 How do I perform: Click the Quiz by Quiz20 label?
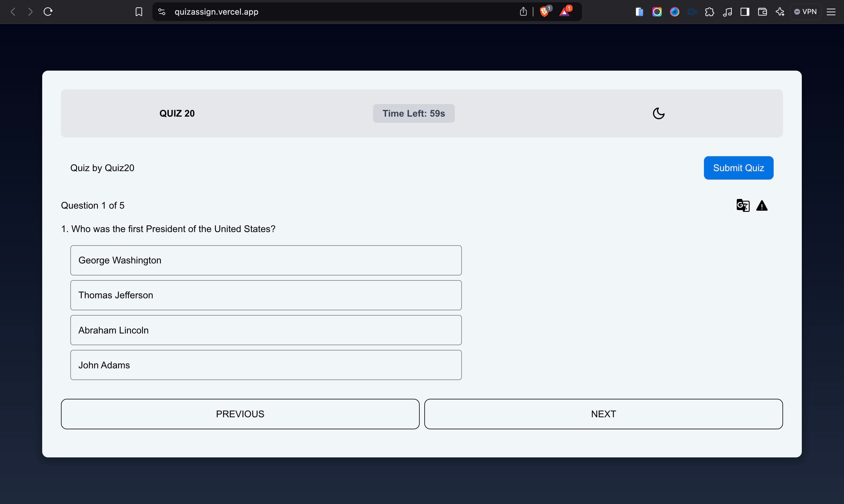tap(102, 168)
